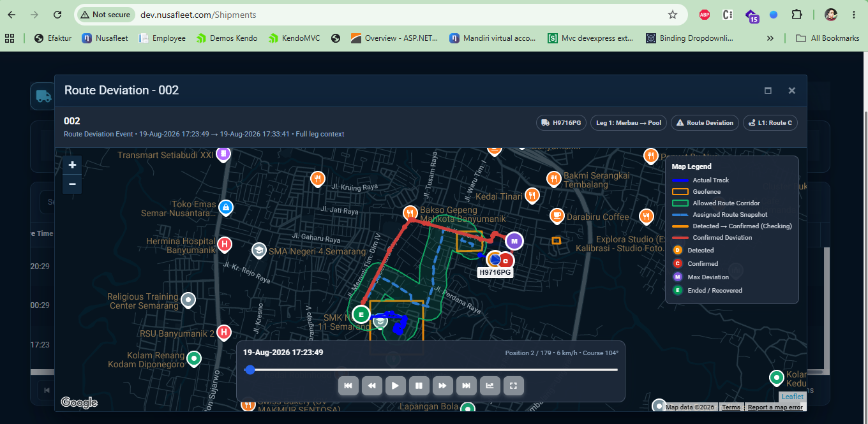Click the 19-Aug-2026 17:23:49 playback timestamp

(283, 353)
